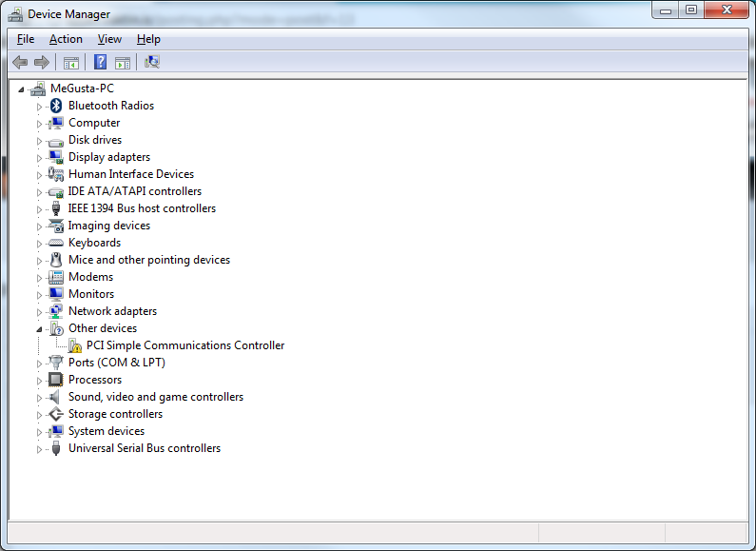Viewport: 756px width, 551px height.
Task: Collapse the Other devices category
Action: tap(40, 328)
